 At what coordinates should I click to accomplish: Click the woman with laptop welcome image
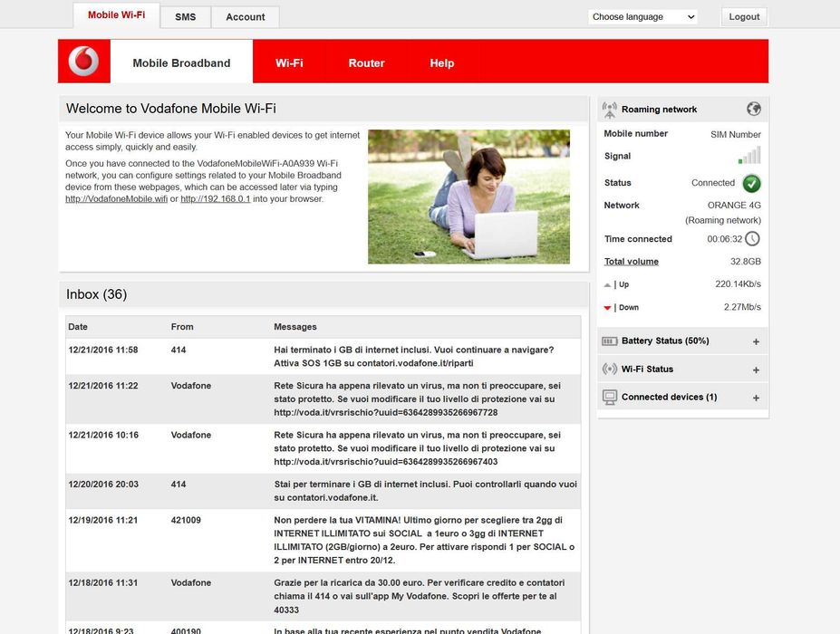point(468,197)
